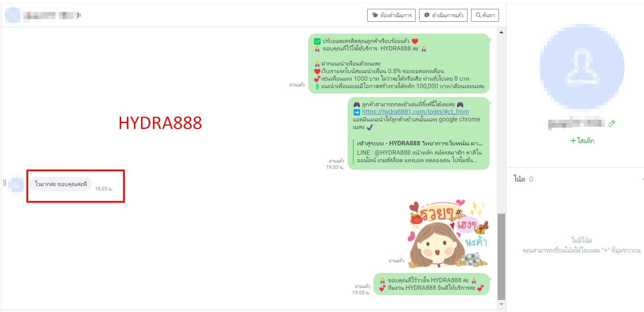Click the pencil edit icon beside contact name
The height and width of the screenshot is (312, 644).
click(612, 124)
